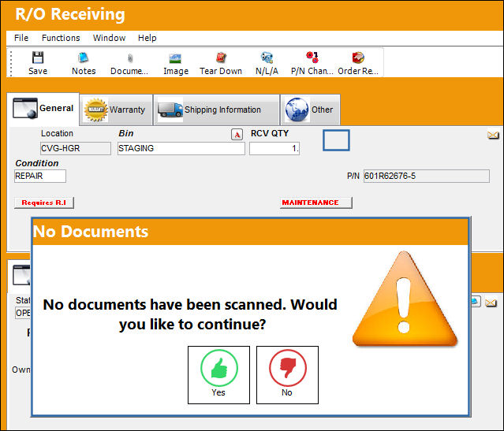Screen dimensions: 504x431
Task: Click the warning triangle in No Documents dialog
Action: click(x=405, y=299)
